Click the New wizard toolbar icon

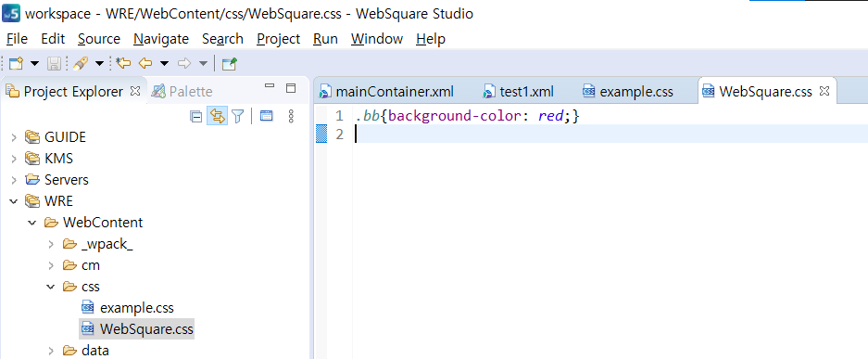(x=17, y=64)
